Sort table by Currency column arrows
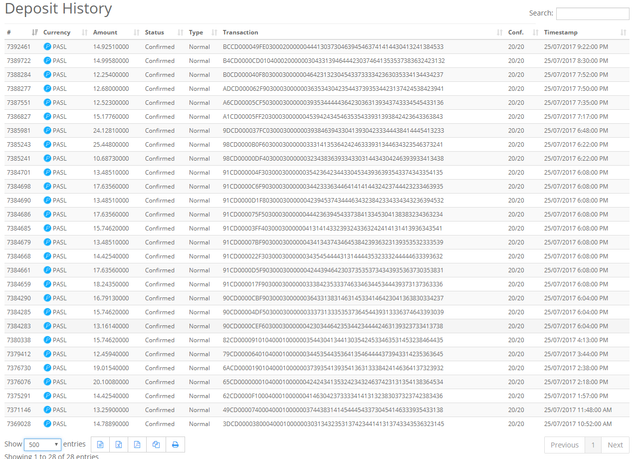 tap(84, 32)
